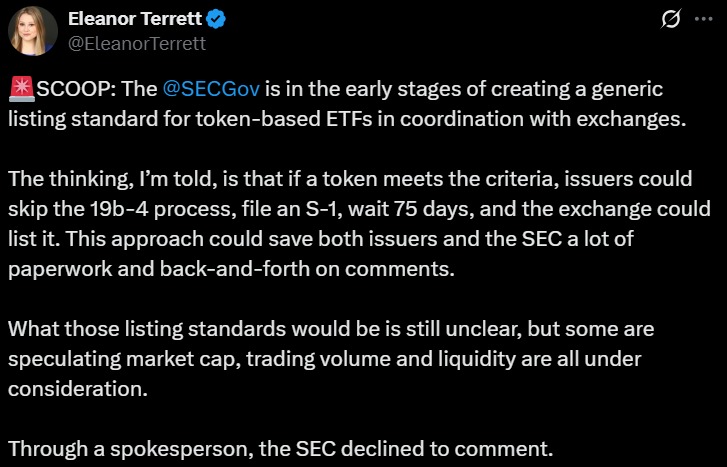The height and width of the screenshot is (467, 727).
Task: Click the "market cap" phrase
Action: pos(181,359)
